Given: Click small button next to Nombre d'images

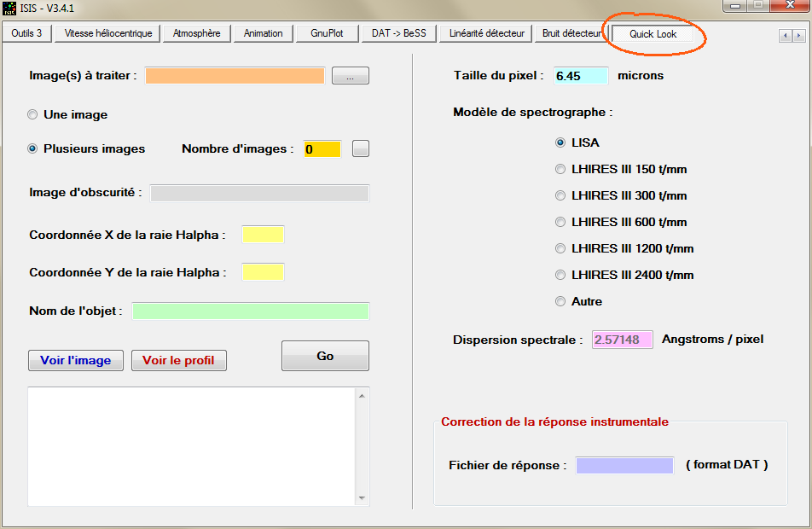Looking at the screenshot, I should coord(361,148).
